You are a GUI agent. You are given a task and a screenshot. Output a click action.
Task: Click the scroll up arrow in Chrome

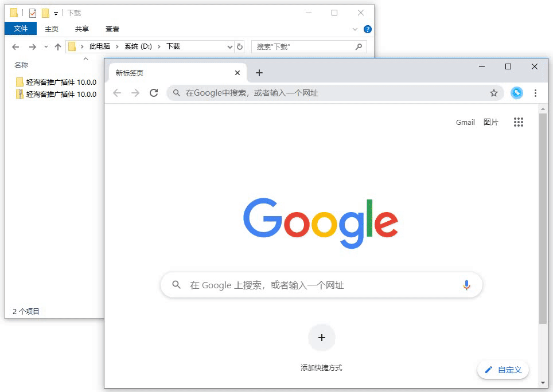[543, 109]
